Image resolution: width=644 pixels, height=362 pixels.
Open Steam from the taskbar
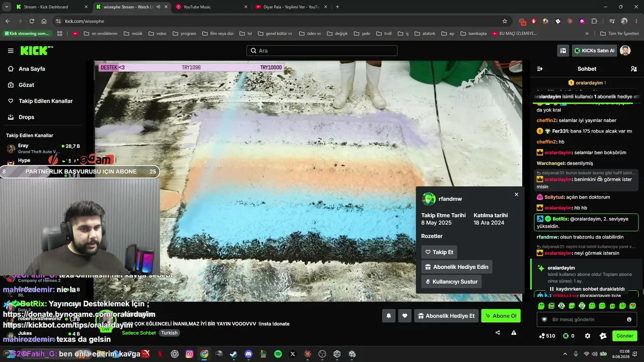click(x=233, y=354)
